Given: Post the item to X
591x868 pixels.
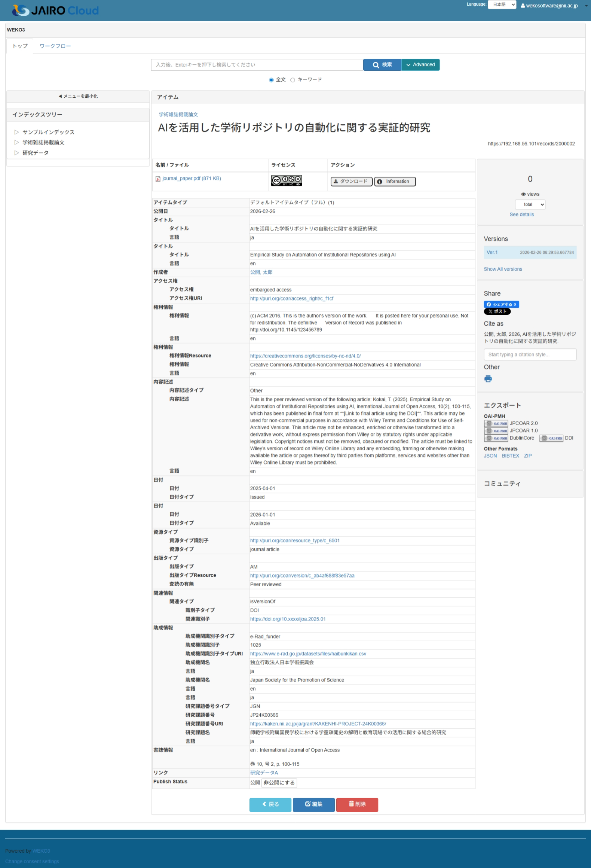Looking at the screenshot, I should 497,311.
